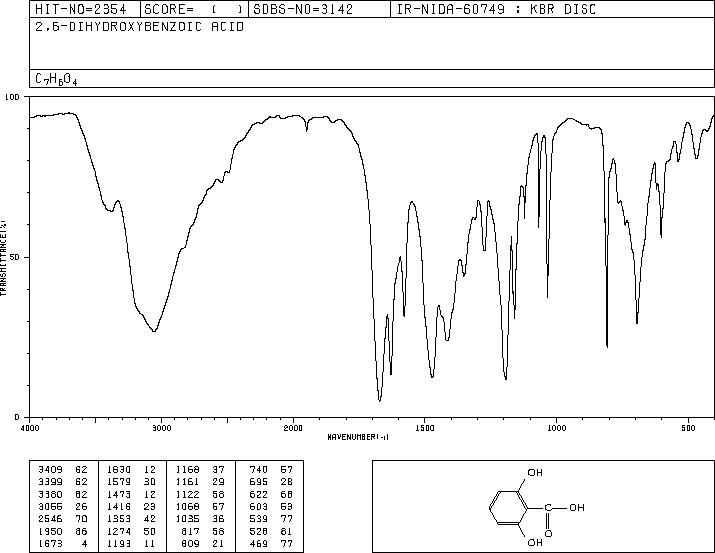Select the 1068 peak entry in table
The height and width of the screenshot is (553, 715).
click(x=201, y=506)
